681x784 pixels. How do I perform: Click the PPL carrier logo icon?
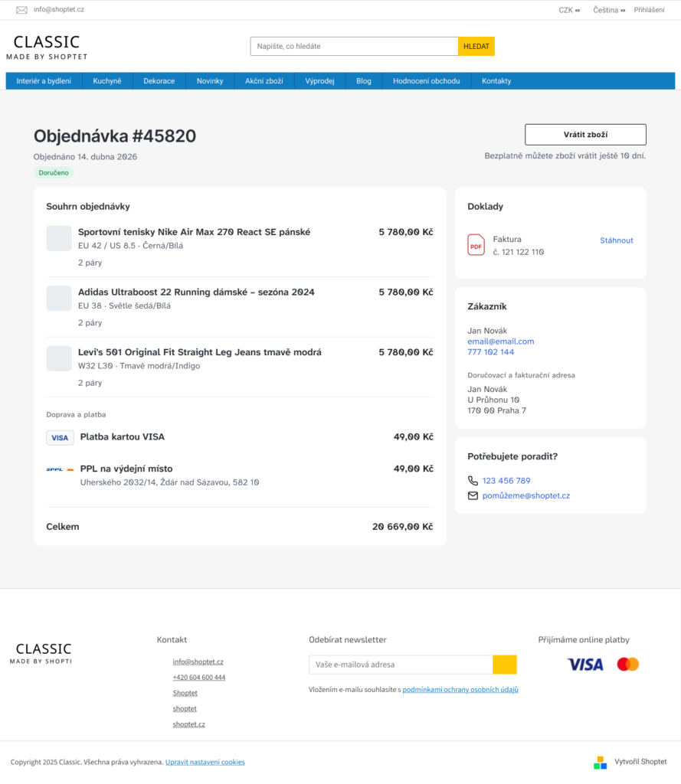tap(60, 469)
